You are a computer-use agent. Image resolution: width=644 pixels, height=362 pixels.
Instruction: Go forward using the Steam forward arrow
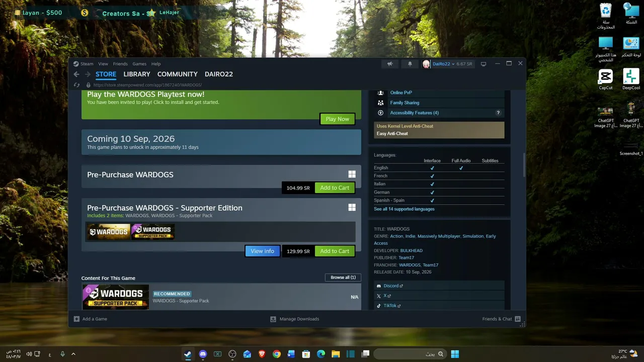[x=88, y=74]
